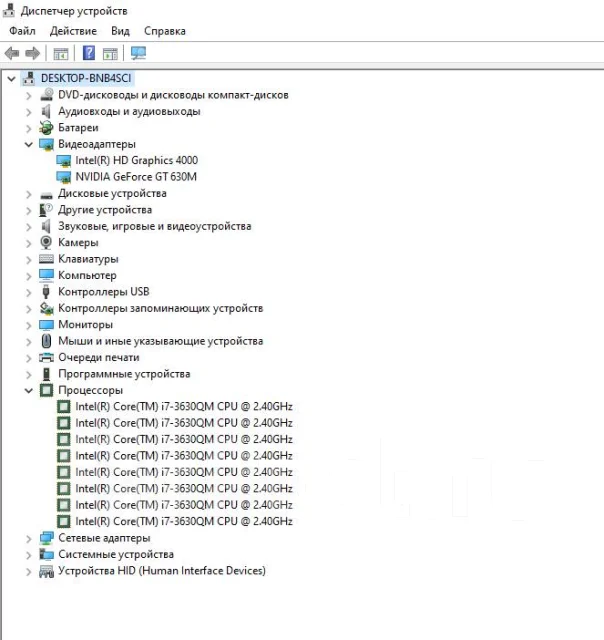Click the unknown device icon beside Другие устройства
The height and width of the screenshot is (640, 604).
pos(46,210)
